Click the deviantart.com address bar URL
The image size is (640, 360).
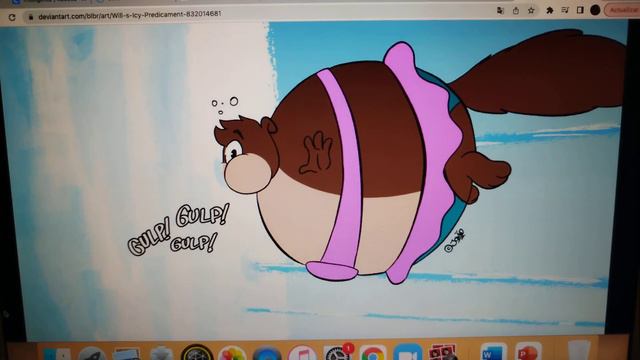point(130,15)
